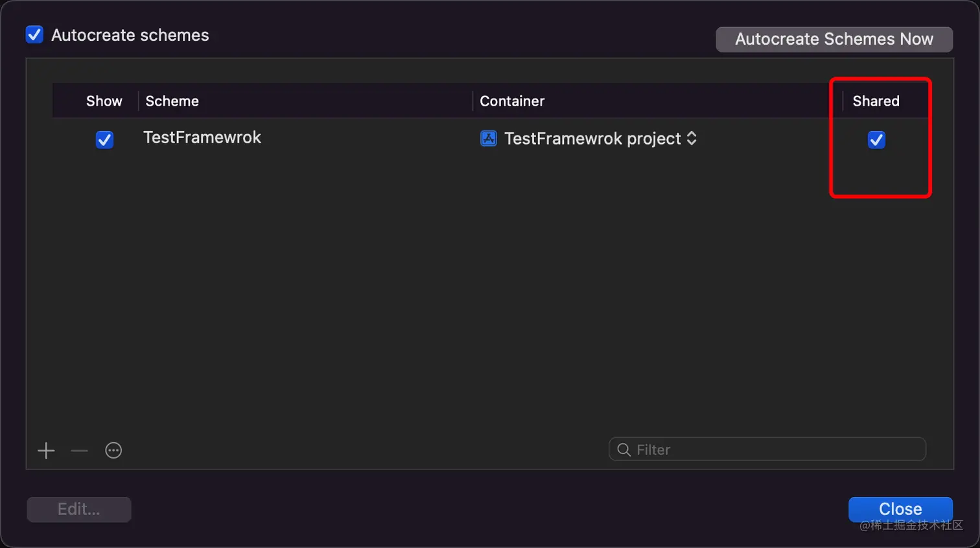Viewport: 980px width, 548px height.
Task: Toggle the Autocreate schemes checkbox
Action: (x=34, y=35)
